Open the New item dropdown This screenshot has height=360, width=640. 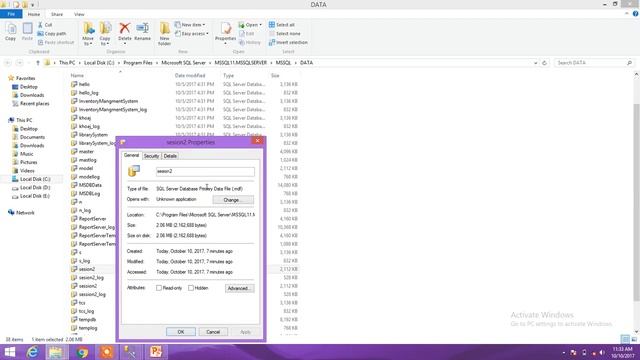(x=190, y=25)
